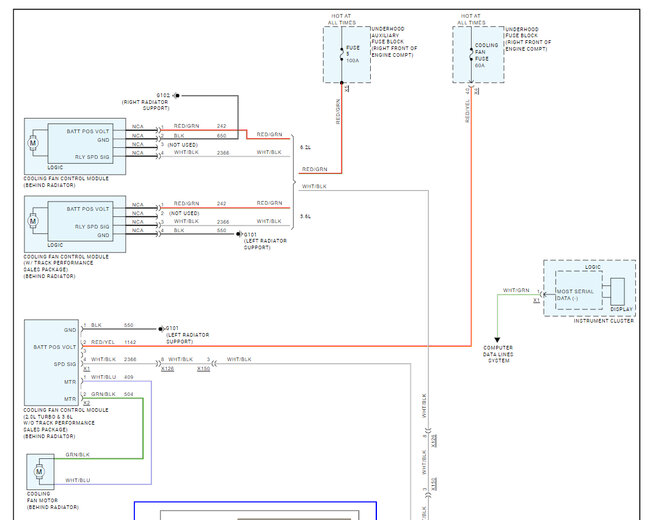Click the Underhood Auxiliary Fuse Block label
The image size is (650, 520).
pos(394,41)
